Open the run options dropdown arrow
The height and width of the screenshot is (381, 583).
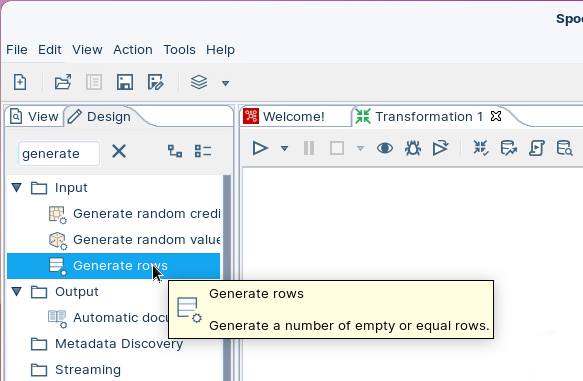coord(284,149)
